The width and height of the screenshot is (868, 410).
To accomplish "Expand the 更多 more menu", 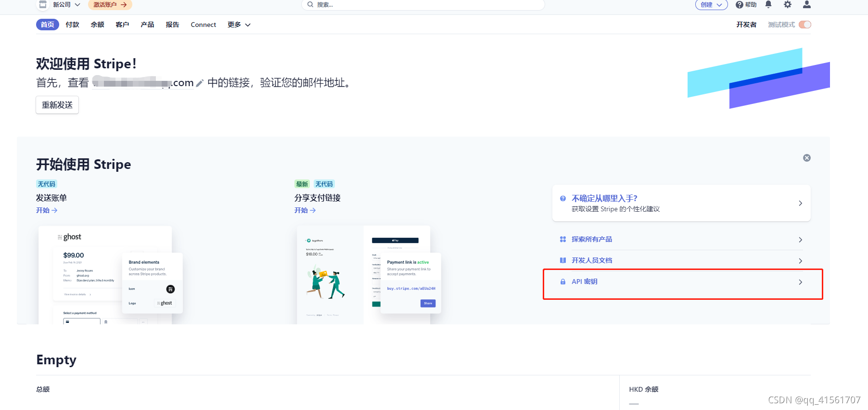I will 239,25.
